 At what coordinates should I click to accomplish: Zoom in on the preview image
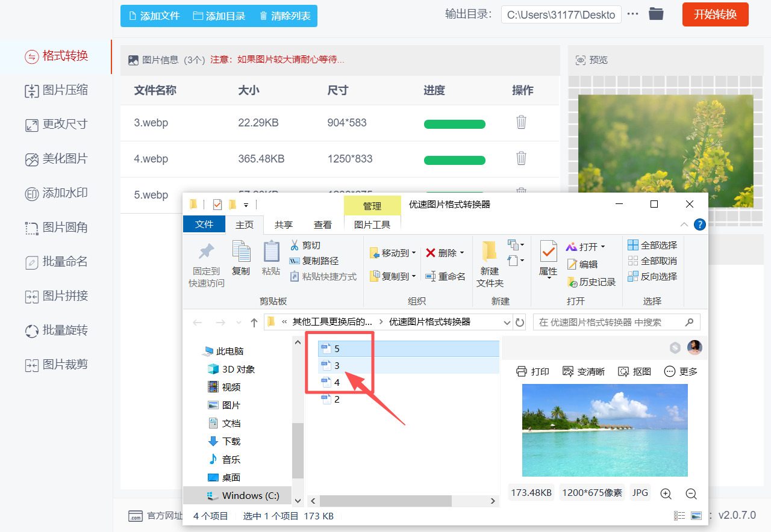pos(666,493)
